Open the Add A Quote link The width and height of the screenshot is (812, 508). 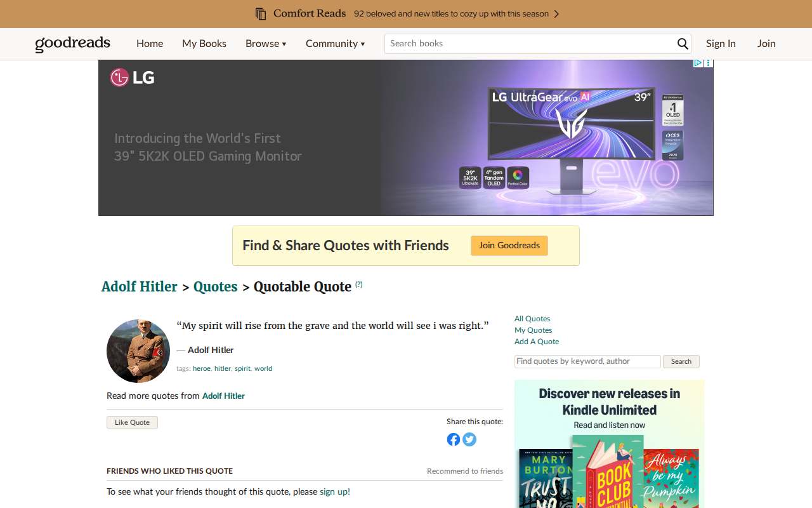[x=537, y=342]
